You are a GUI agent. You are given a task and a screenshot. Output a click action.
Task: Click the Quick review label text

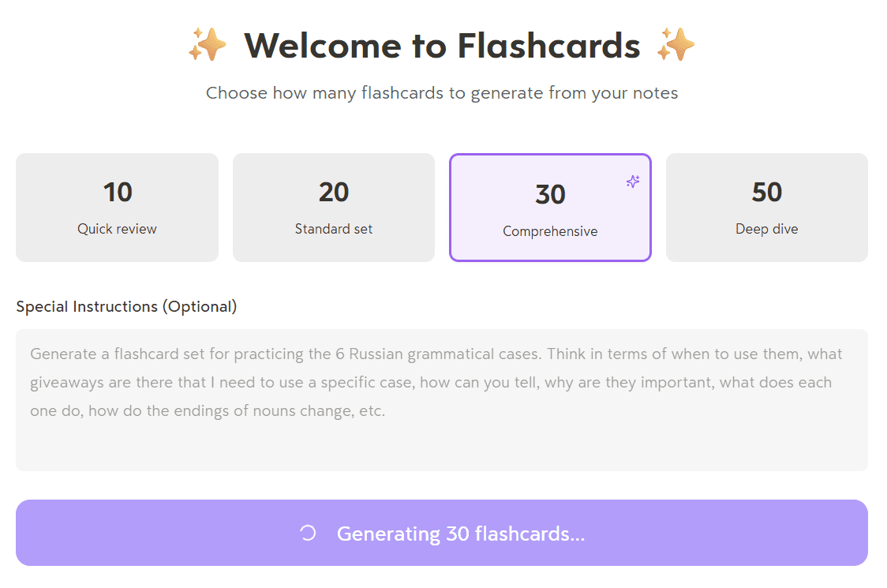point(116,229)
